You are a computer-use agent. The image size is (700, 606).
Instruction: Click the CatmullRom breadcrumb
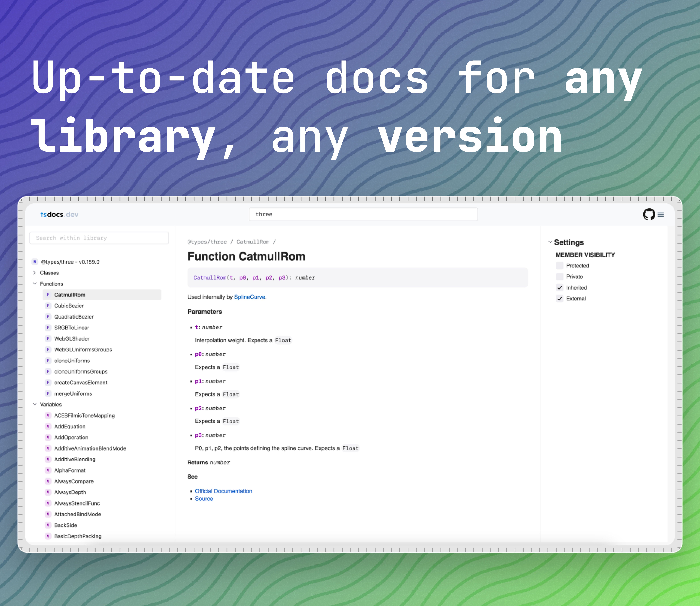tap(253, 242)
